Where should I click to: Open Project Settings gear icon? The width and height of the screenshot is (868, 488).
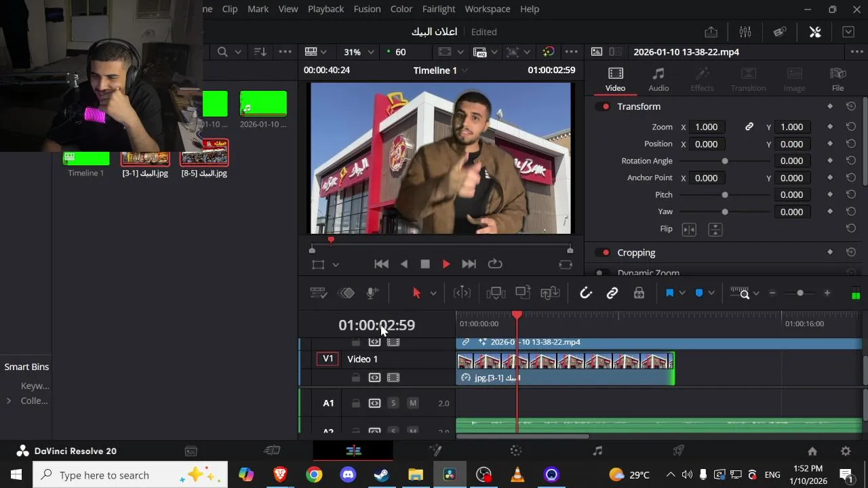pyautogui.click(x=846, y=451)
